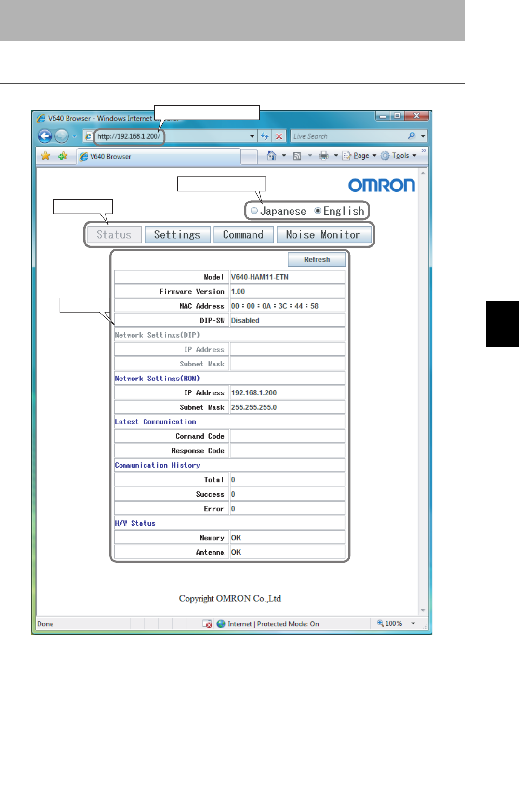
Task: Click the Status tab button
Action: (114, 235)
